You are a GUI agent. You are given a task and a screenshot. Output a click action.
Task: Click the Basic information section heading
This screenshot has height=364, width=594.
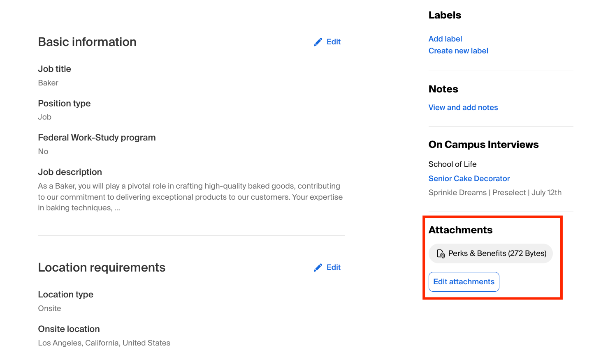coord(87,42)
